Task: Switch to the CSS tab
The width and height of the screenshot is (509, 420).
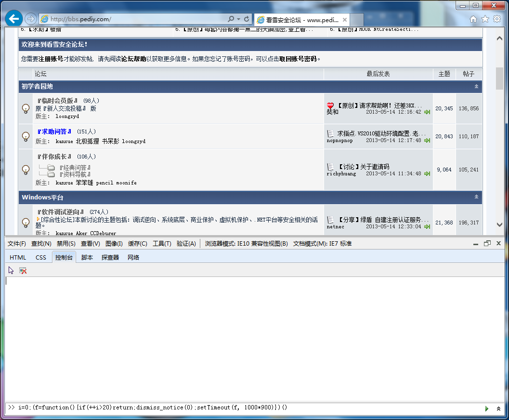Action: point(41,257)
